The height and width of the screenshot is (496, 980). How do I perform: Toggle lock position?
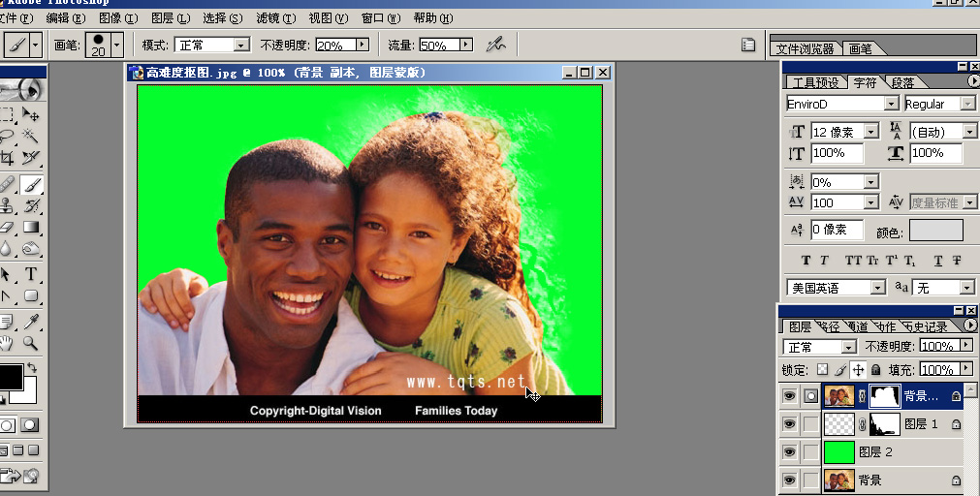(858, 370)
